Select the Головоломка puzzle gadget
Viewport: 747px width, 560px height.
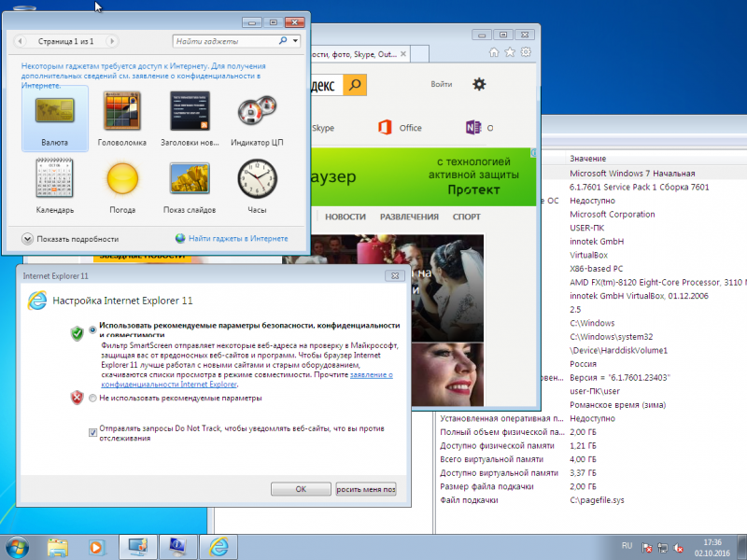pos(122,119)
